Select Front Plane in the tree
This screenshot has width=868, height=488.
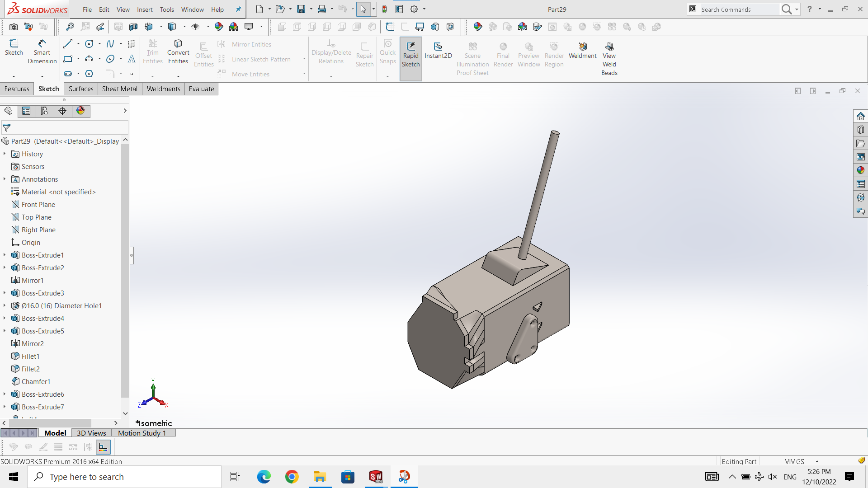(x=38, y=205)
